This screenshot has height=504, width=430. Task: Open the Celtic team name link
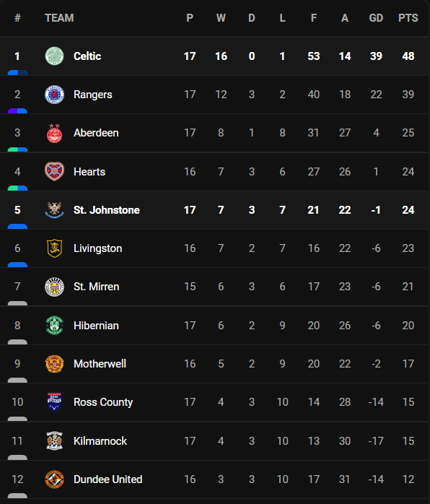point(87,56)
